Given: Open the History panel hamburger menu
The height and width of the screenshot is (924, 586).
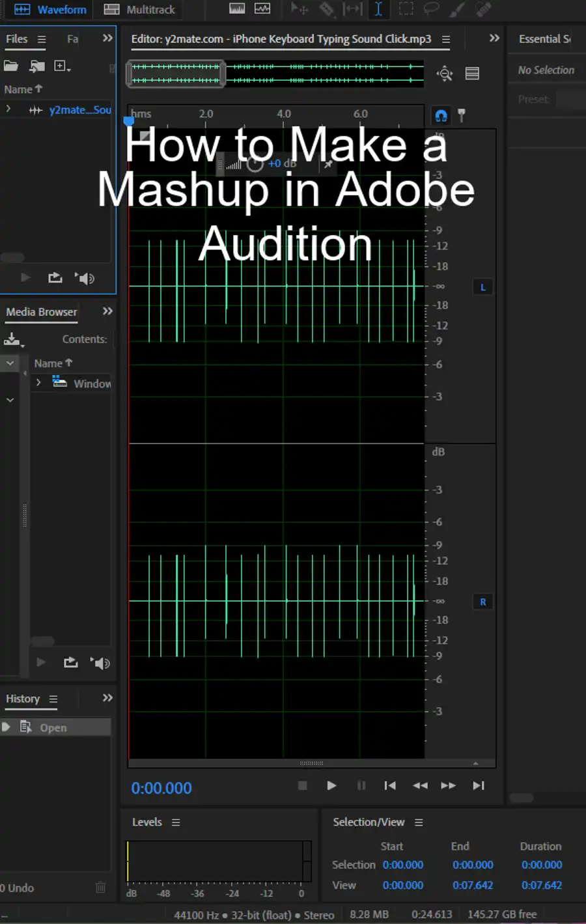Looking at the screenshot, I should coord(53,699).
